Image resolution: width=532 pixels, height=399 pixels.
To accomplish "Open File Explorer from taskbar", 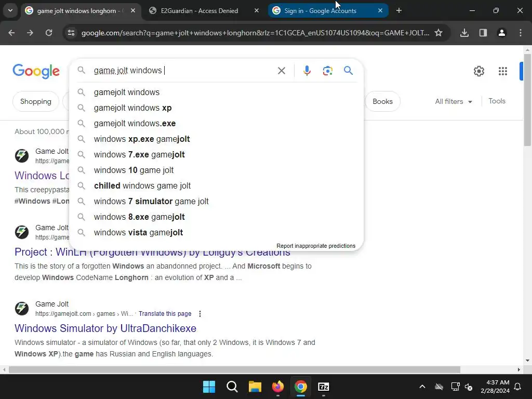I will point(255,387).
